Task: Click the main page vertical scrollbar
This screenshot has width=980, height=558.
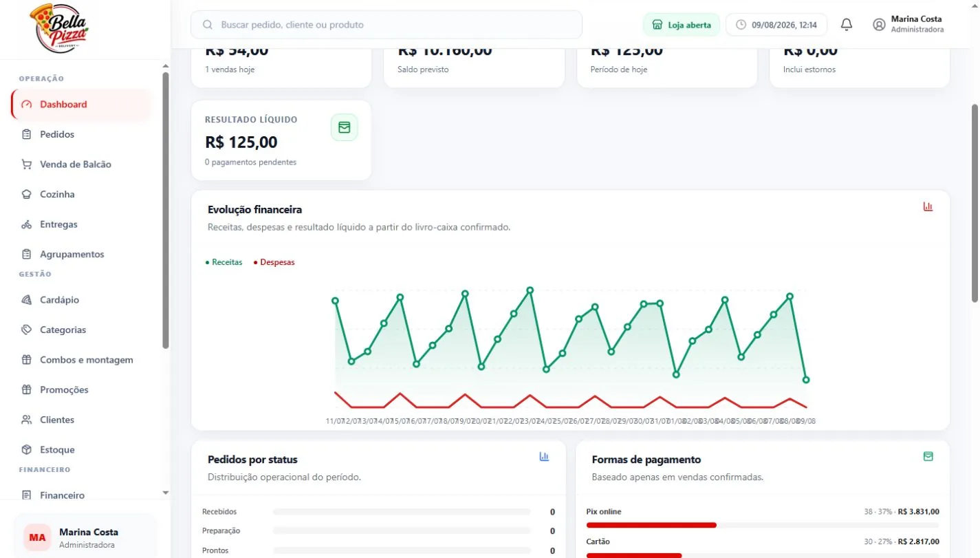Action: 974,203
